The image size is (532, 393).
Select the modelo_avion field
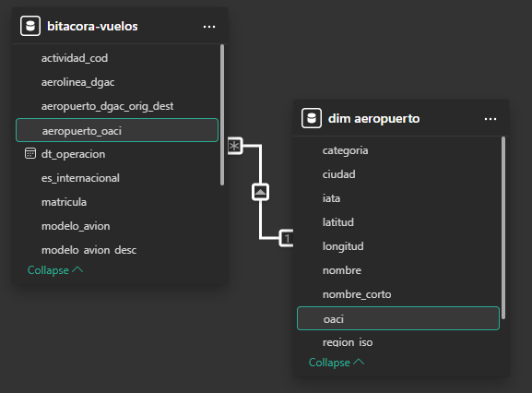(117, 226)
